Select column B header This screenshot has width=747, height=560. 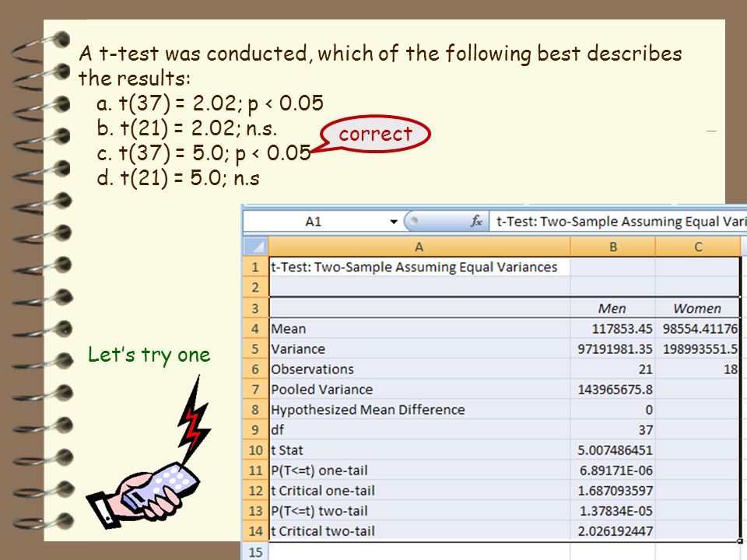[x=612, y=247]
